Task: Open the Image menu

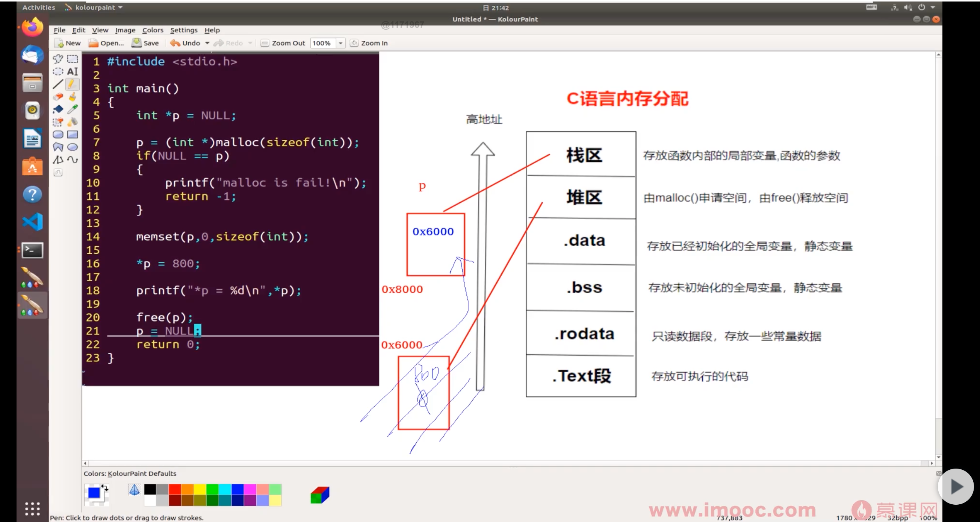Action: (x=126, y=30)
